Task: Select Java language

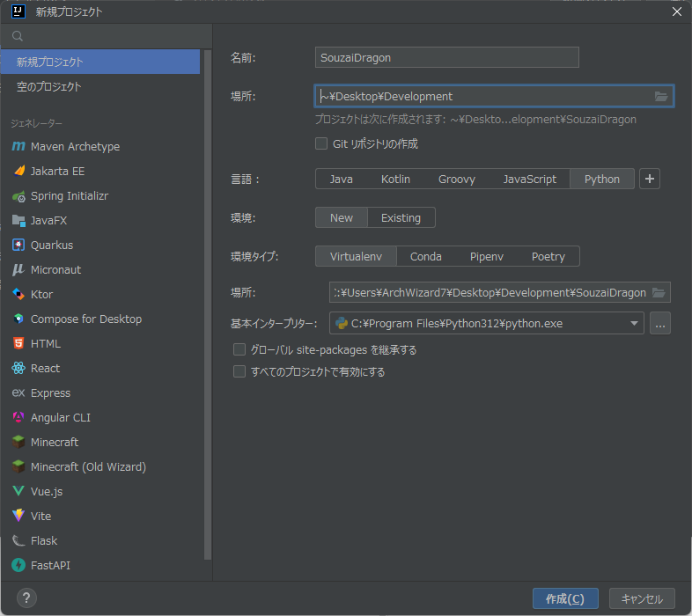Action: click(x=341, y=179)
